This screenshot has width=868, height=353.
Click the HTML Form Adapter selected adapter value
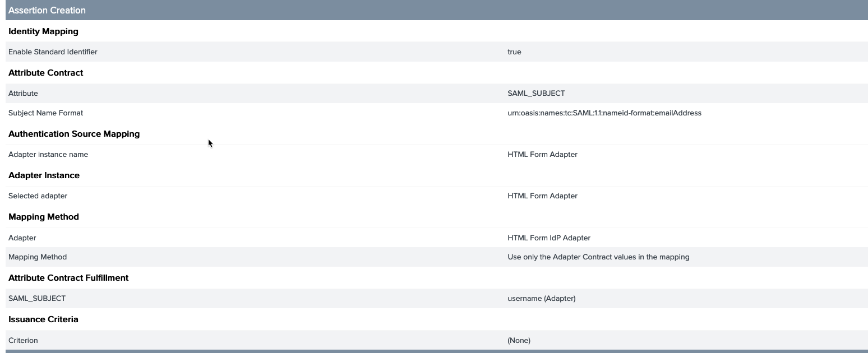coord(542,196)
